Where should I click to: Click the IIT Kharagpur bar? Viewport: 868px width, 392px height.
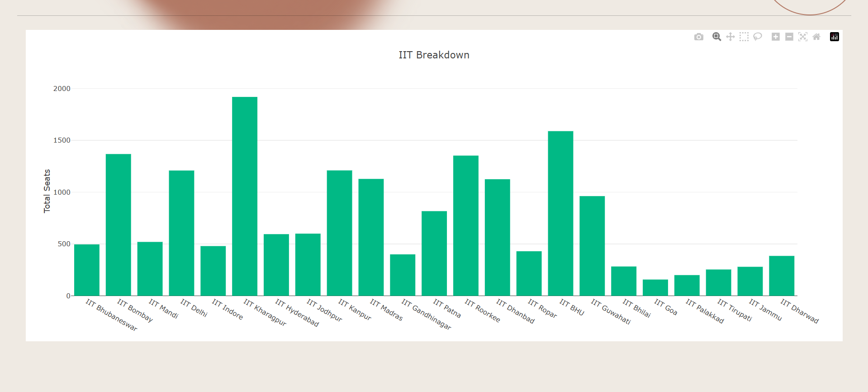(245, 196)
